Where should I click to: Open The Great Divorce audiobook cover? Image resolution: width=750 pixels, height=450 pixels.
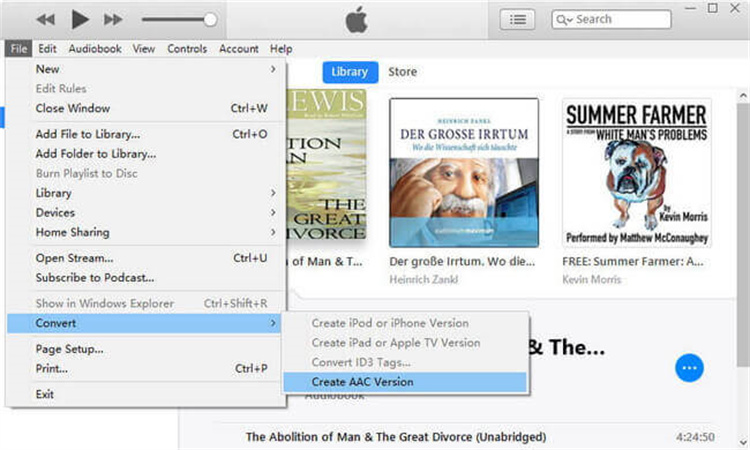327,165
